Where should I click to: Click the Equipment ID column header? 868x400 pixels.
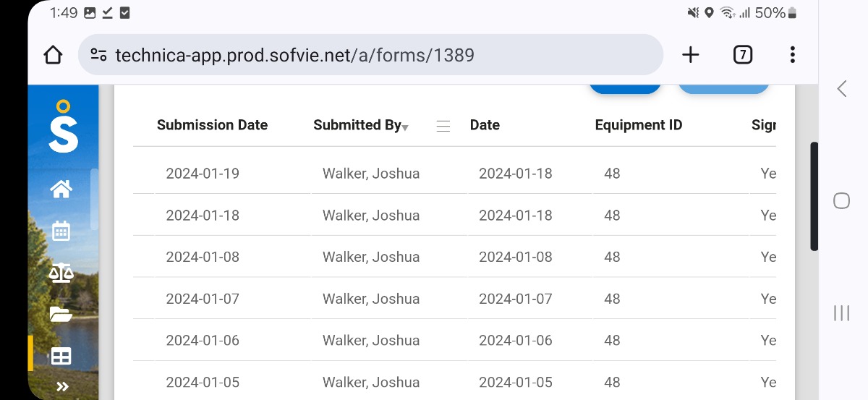(x=638, y=125)
